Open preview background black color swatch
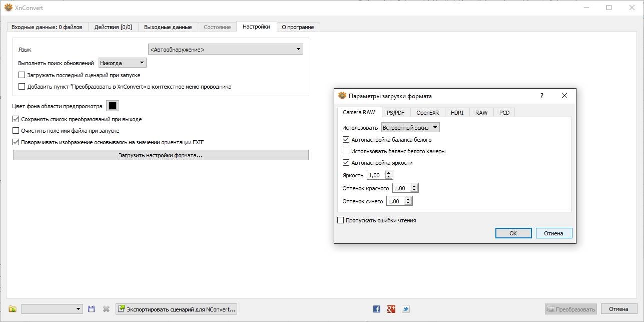Image resolution: width=644 pixels, height=322 pixels. (x=113, y=106)
